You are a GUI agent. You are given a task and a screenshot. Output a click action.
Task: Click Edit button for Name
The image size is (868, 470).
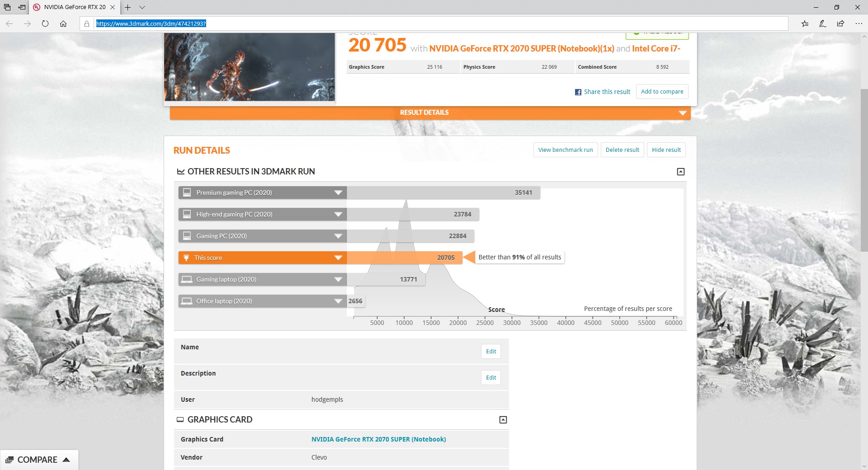pos(491,351)
